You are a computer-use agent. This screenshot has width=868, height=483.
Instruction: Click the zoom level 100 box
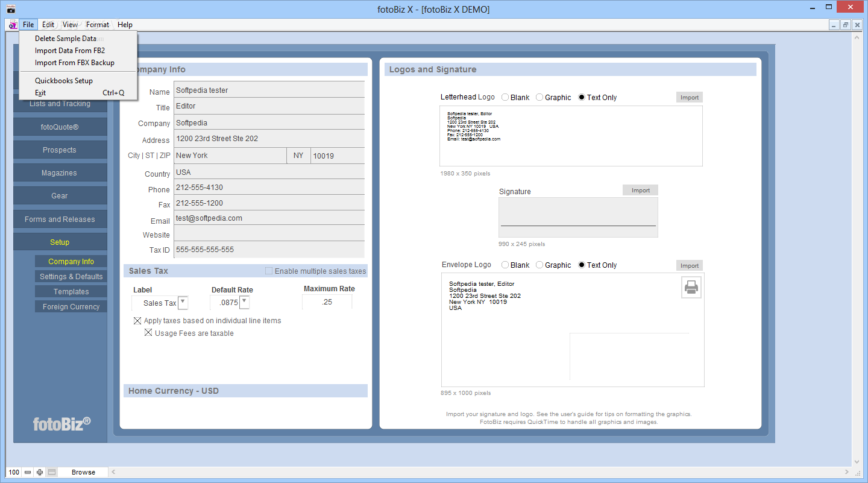point(14,472)
